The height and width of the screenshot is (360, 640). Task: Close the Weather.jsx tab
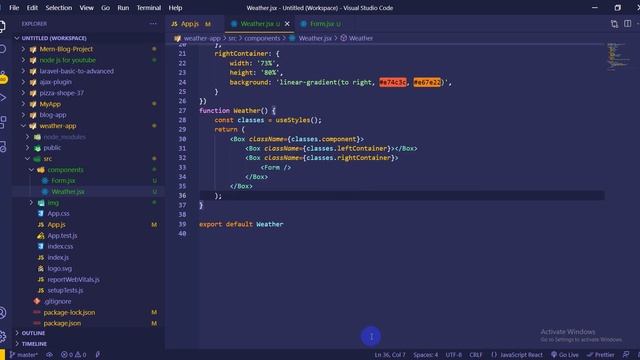coord(287,24)
